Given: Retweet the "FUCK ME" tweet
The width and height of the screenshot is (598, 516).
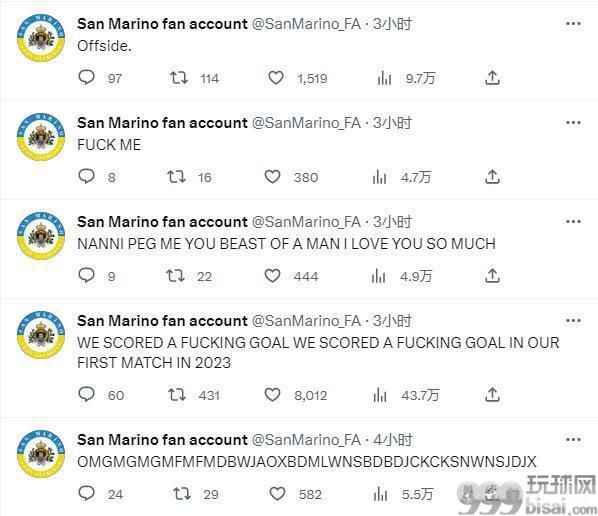Looking at the screenshot, I should tap(176, 177).
